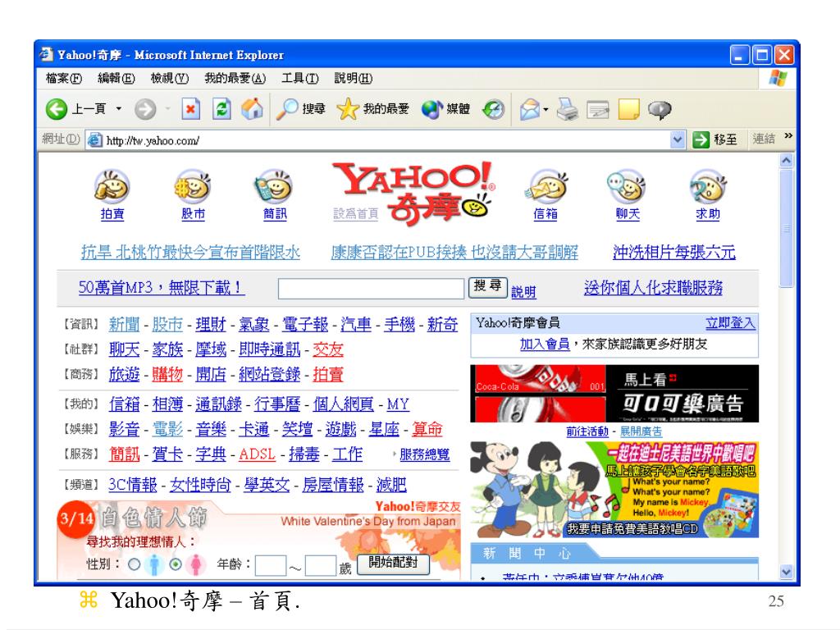Click the scrollbar up arrow
Screen dimensions: 840x630
coord(786,160)
